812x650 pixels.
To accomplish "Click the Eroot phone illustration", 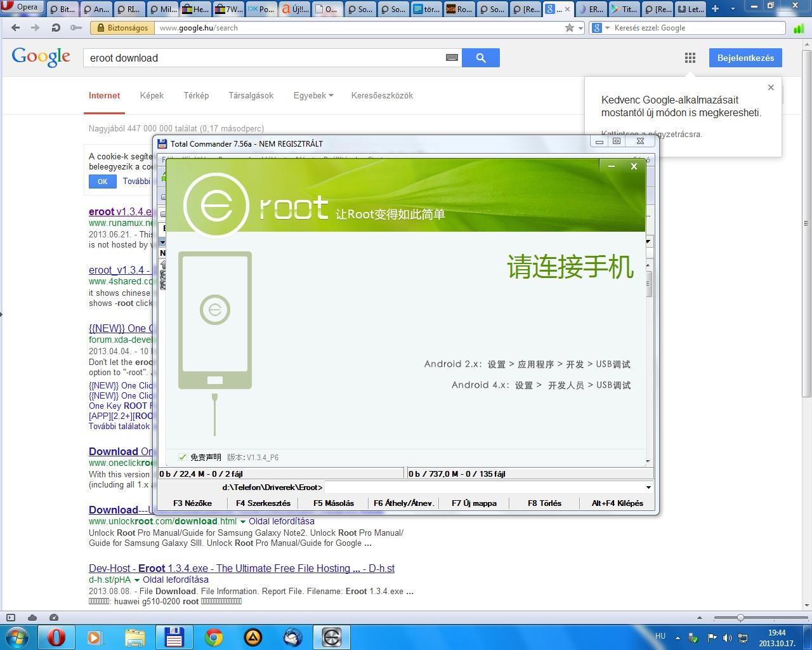I will pyautogui.click(x=215, y=320).
